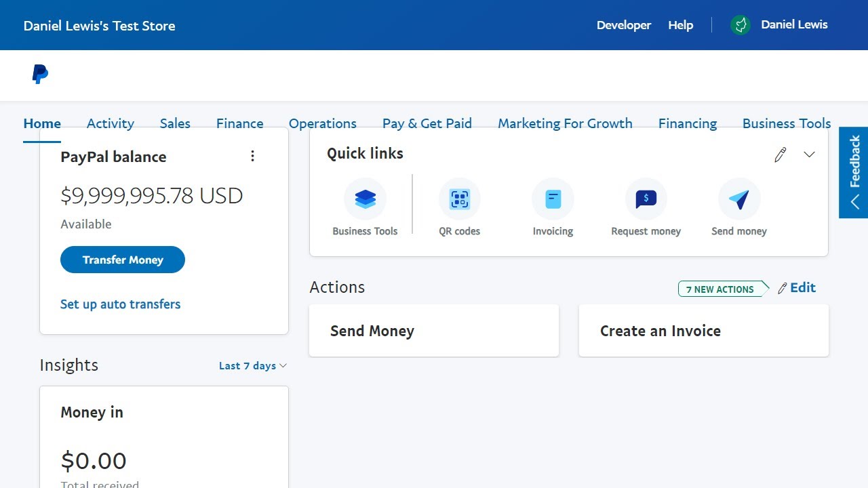The image size is (868, 488).
Task: Open the Business Tools navigation tab
Action: (x=787, y=123)
